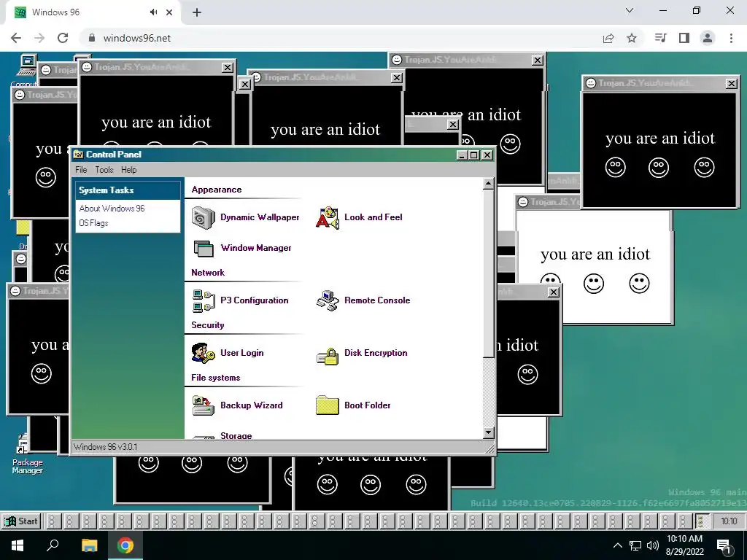The width and height of the screenshot is (747, 560).
Task: Open Window Manager icon
Action: coord(204,248)
